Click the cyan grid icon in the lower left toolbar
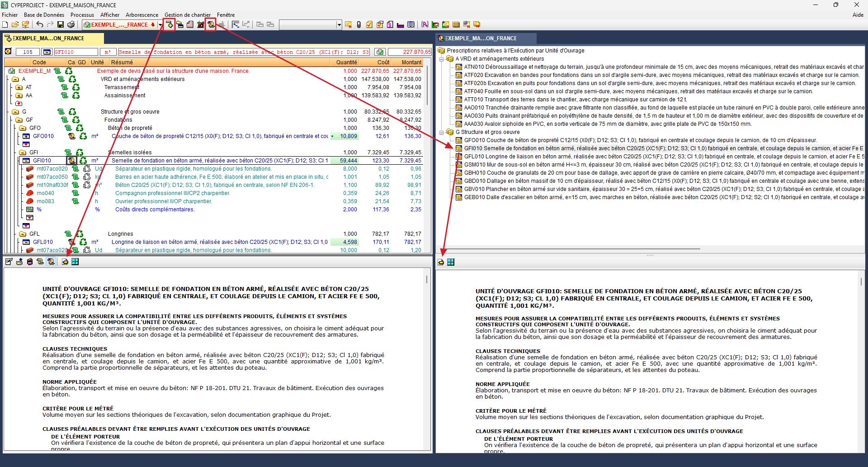Screen dimensions: 868x467 click(75, 262)
